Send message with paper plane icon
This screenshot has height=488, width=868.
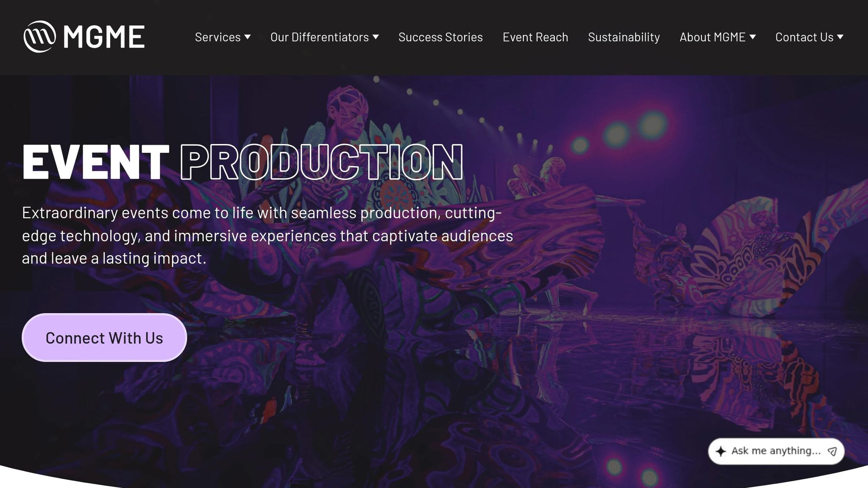[832, 452]
